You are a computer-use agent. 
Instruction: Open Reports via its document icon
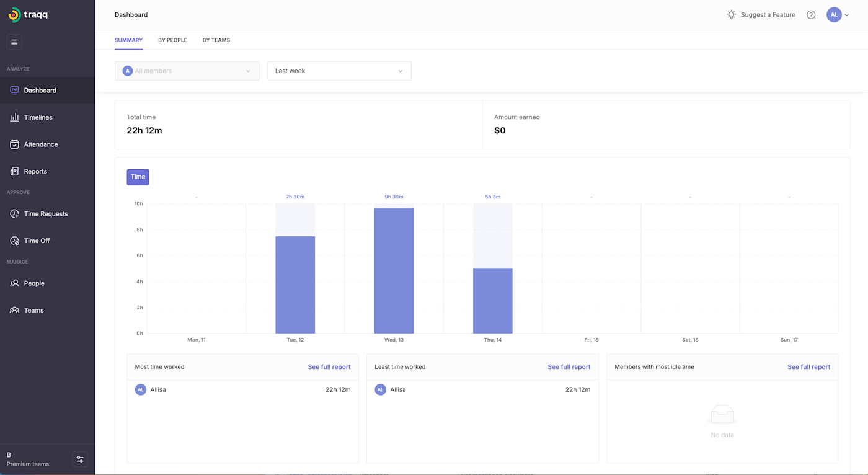click(x=14, y=171)
